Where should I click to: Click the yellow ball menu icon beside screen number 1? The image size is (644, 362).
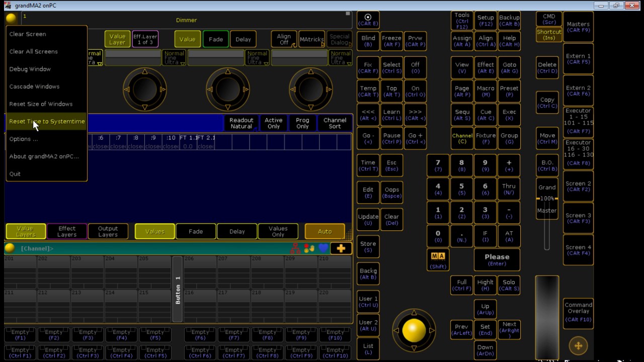pos(11,19)
